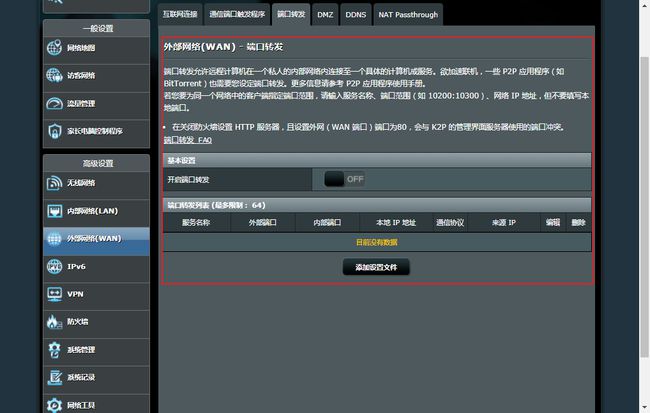Image resolution: width=650 pixels, height=413 pixels.
Task: Click the 端口转发列表 (最多限制: 64) header
Action: pyautogui.click(x=377, y=205)
